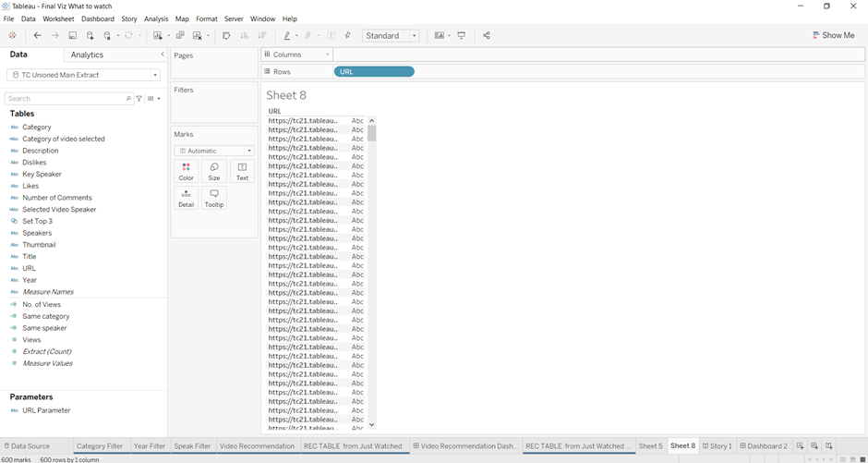Click the Tooltip mark card
Image resolution: width=868 pixels, height=463 pixels.
[x=214, y=198]
